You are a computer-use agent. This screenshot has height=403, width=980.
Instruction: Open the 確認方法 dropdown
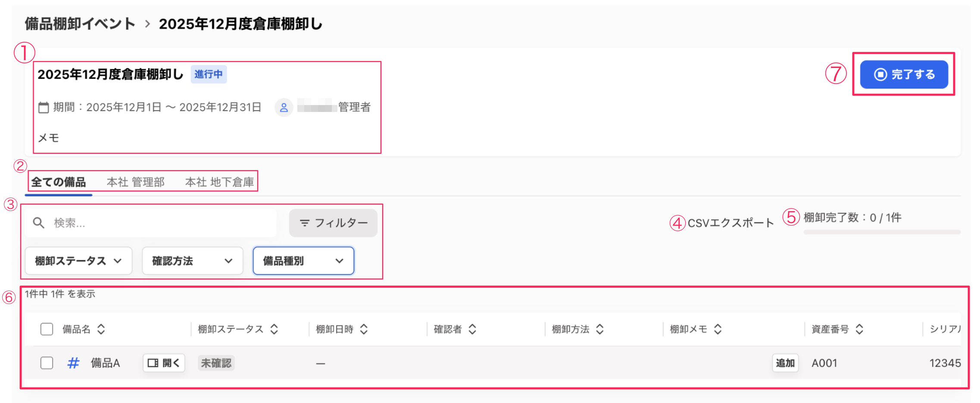pos(192,260)
